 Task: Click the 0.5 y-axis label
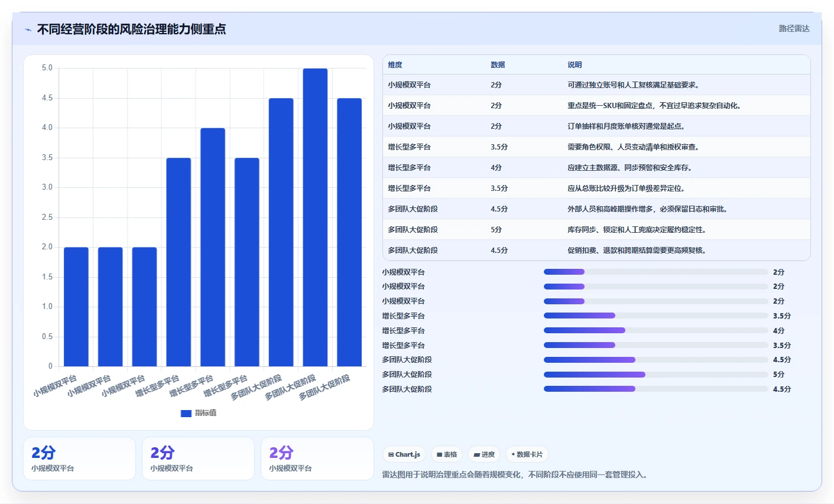pyautogui.click(x=47, y=337)
